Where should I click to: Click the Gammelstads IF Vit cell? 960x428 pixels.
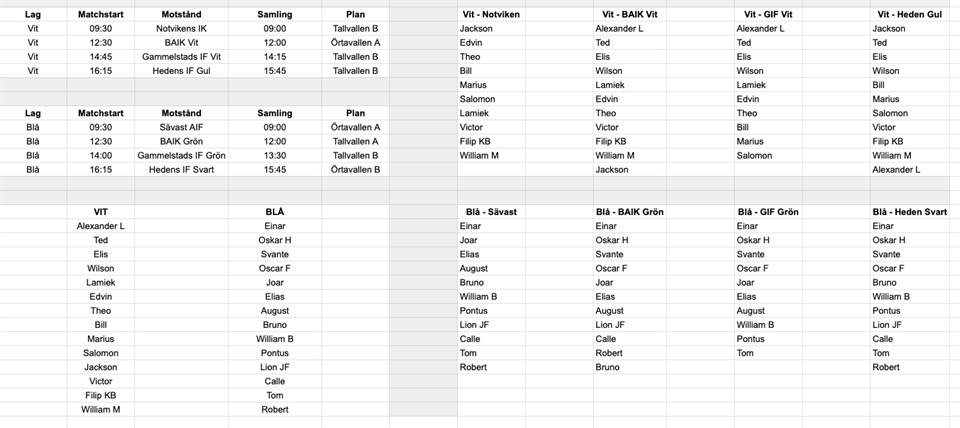181,57
